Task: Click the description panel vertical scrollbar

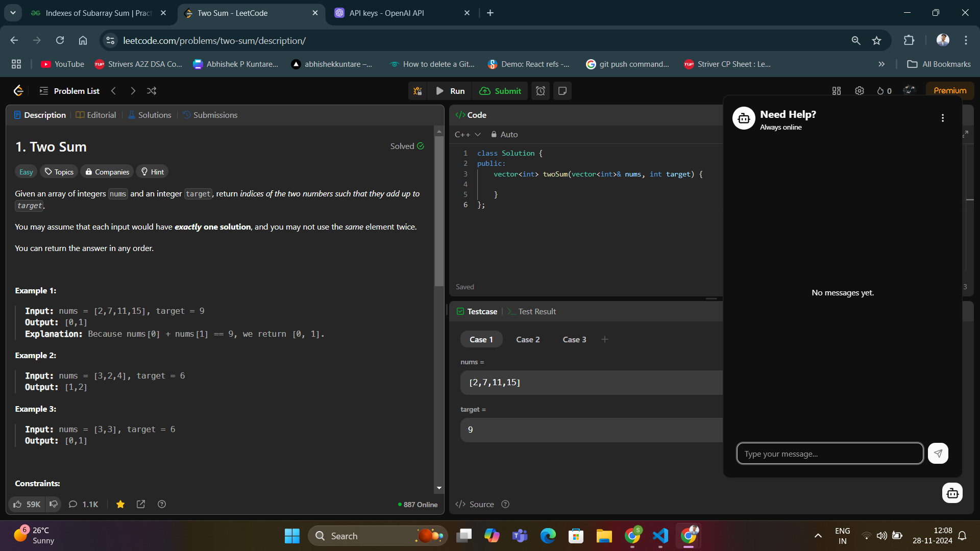Action: coord(439,209)
